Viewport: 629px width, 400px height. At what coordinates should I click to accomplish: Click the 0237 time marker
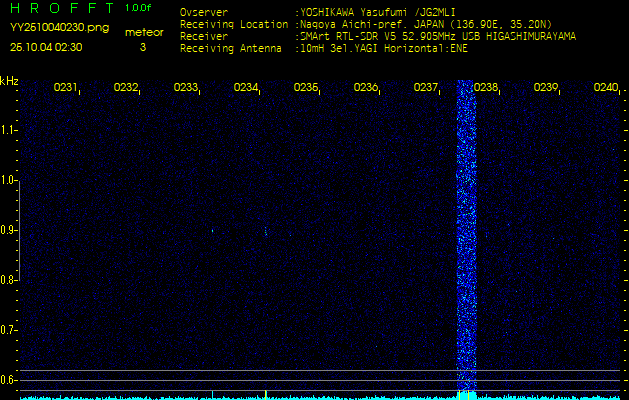pyautogui.click(x=425, y=87)
